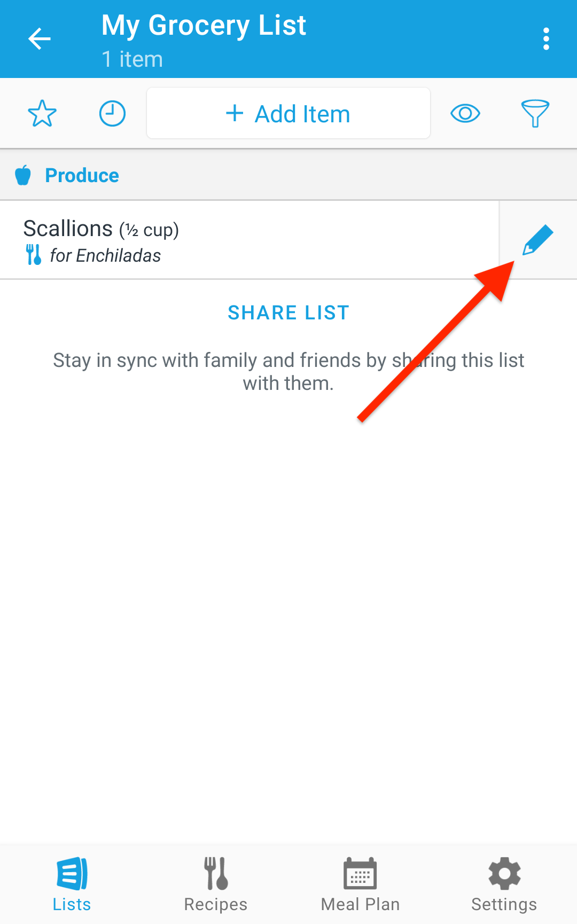Click the SHARE LIST link
577x924 pixels.
tap(288, 312)
